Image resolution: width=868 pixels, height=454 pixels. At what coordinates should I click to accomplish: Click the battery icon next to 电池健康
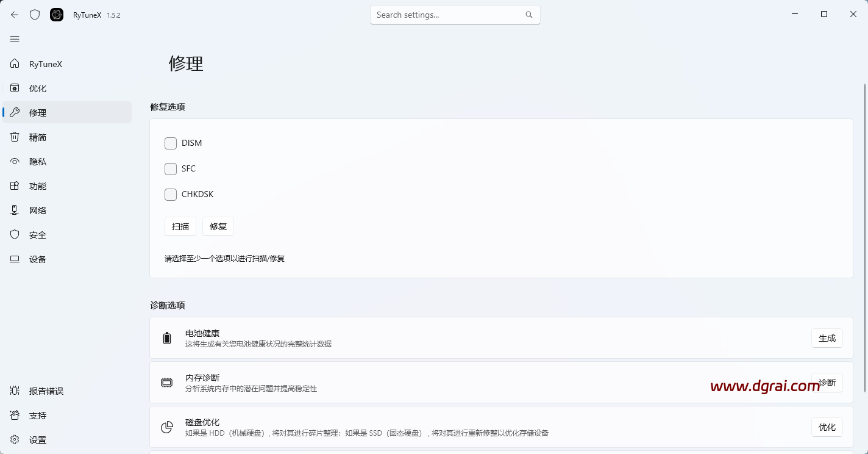click(x=167, y=337)
